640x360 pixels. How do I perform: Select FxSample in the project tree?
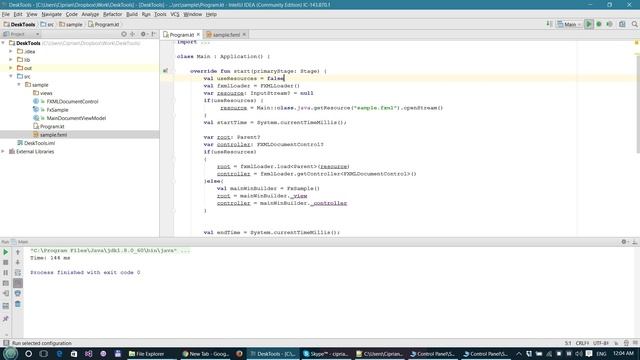(57, 110)
